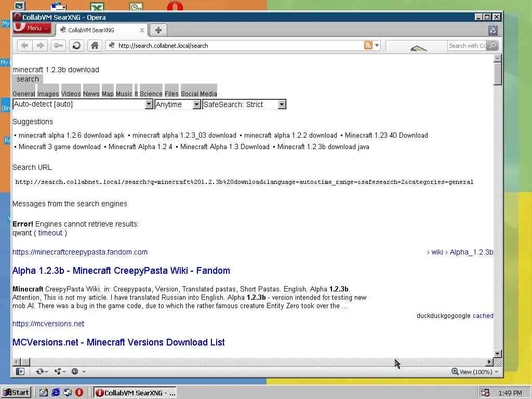532x399 pixels.
Task: Open the Windows Start button
Action: (16, 393)
